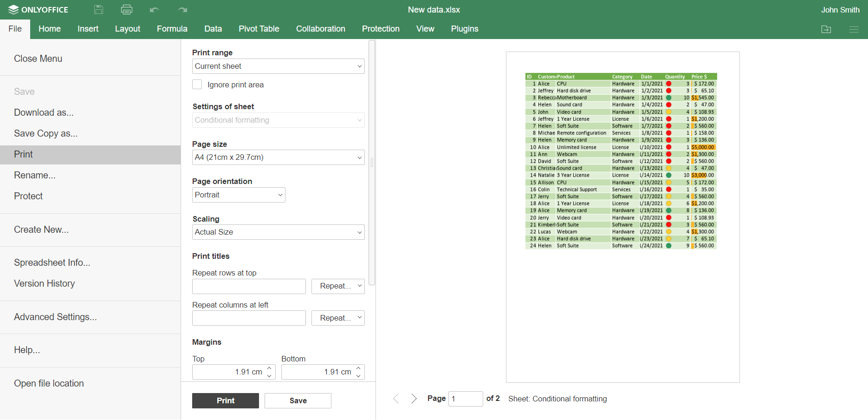Enable the Ignore print area checkbox
The height and width of the screenshot is (420, 868).
(197, 84)
